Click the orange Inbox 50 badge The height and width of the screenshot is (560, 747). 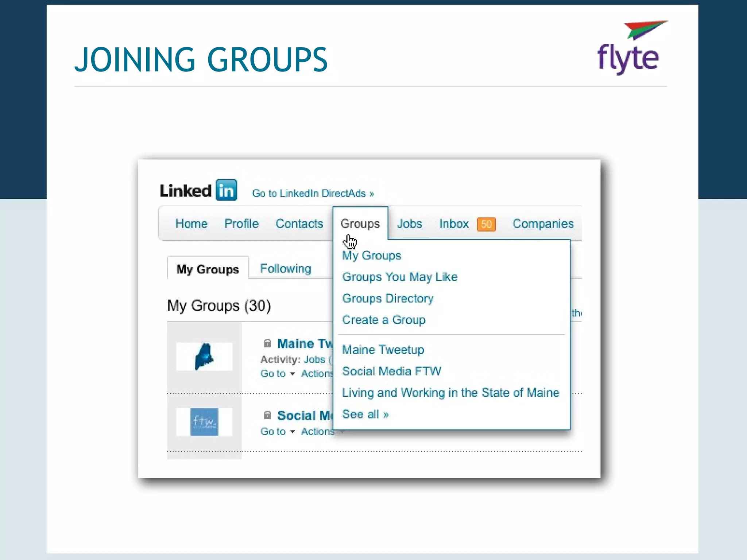pyautogui.click(x=486, y=224)
